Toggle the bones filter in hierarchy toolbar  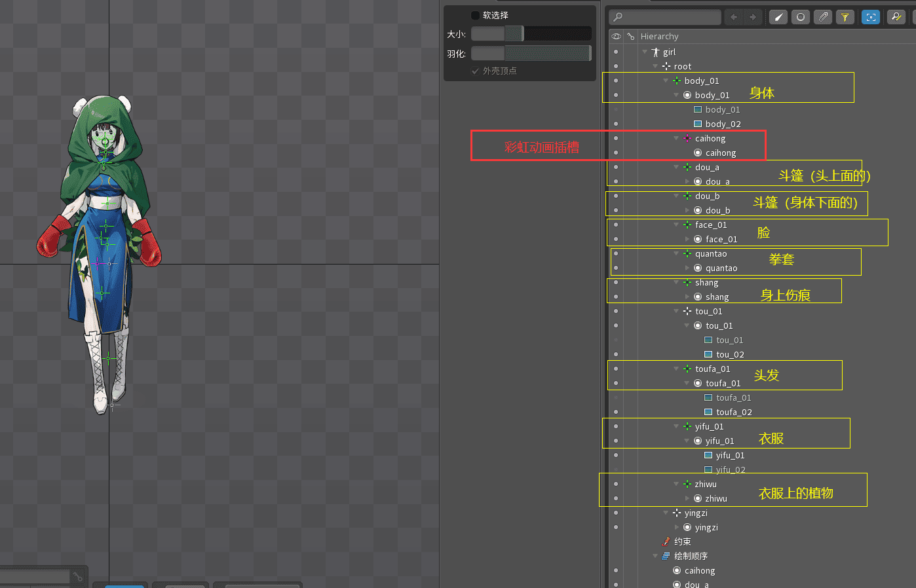[778, 17]
